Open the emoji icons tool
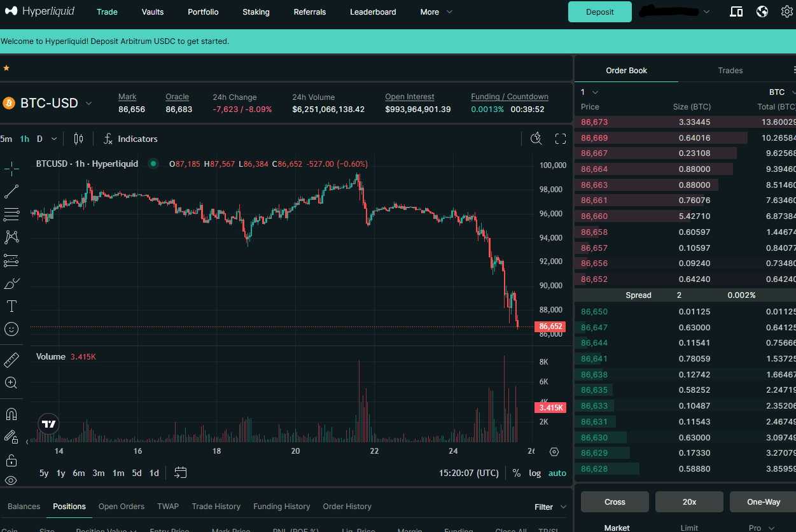This screenshot has width=796, height=532. (11, 329)
